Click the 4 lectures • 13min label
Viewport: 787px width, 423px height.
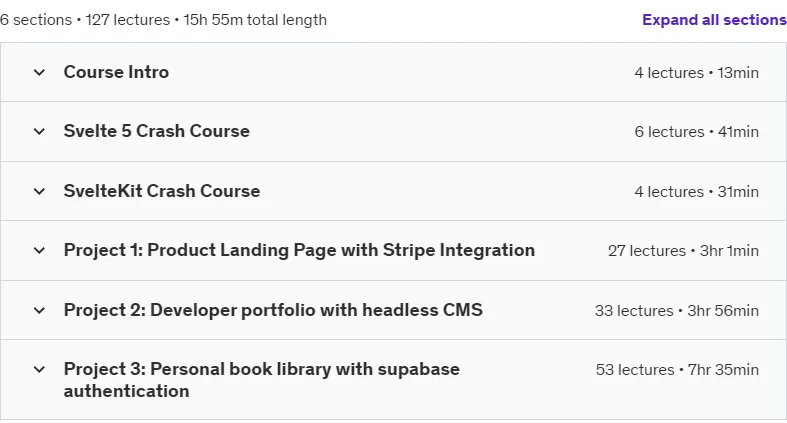(696, 73)
